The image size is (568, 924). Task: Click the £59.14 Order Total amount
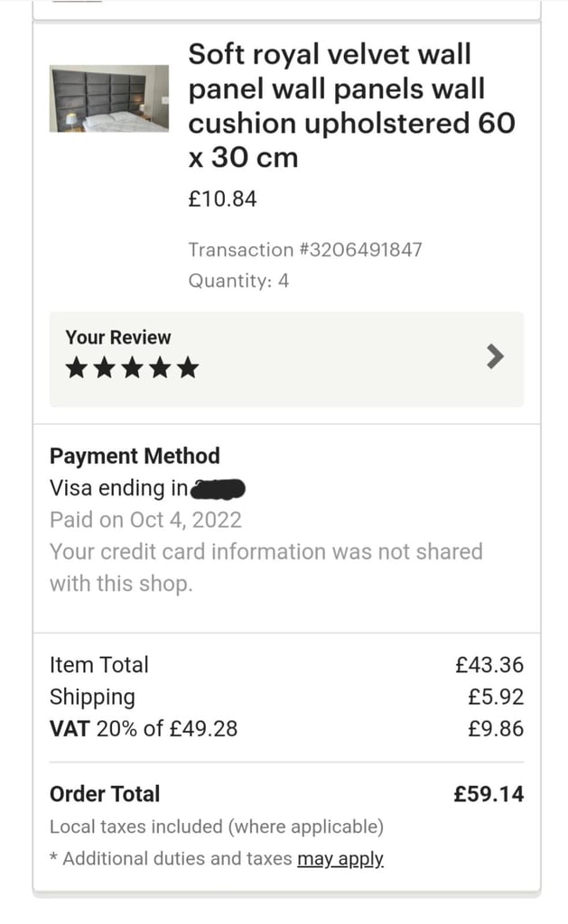[x=489, y=794]
